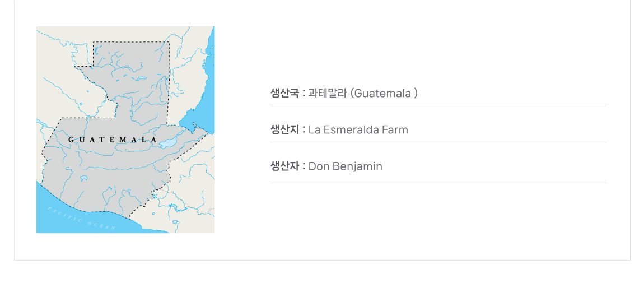Click the divider line below La Esmeralda Farm

[x=438, y=143]
